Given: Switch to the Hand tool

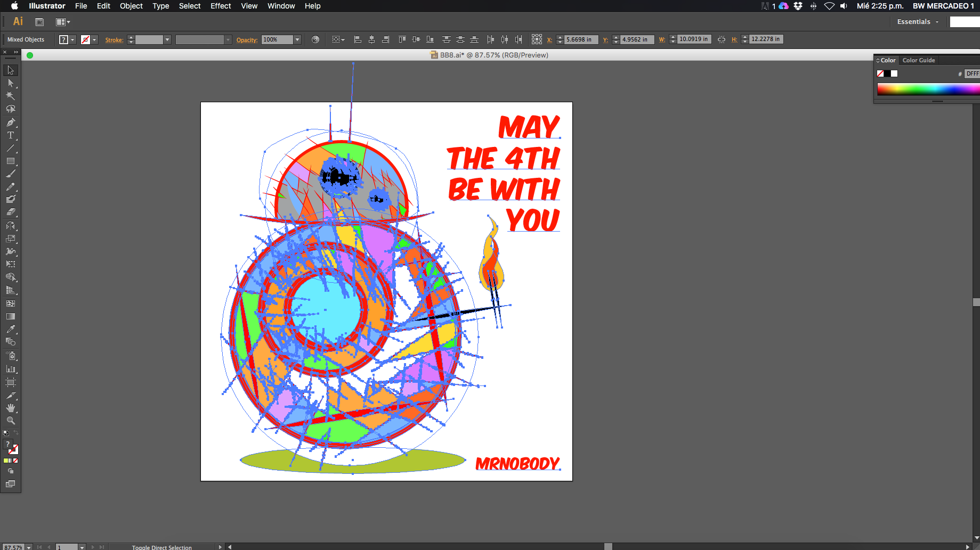Looking at the screenshot, I should click(10, 408).
